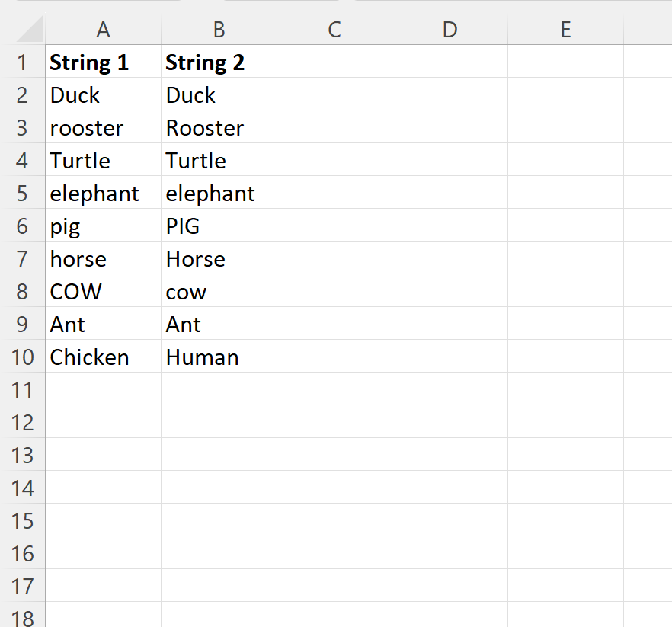This screenshot has height=627, width=672.
Task: Select empty cell C11
Action: point(334,389)
